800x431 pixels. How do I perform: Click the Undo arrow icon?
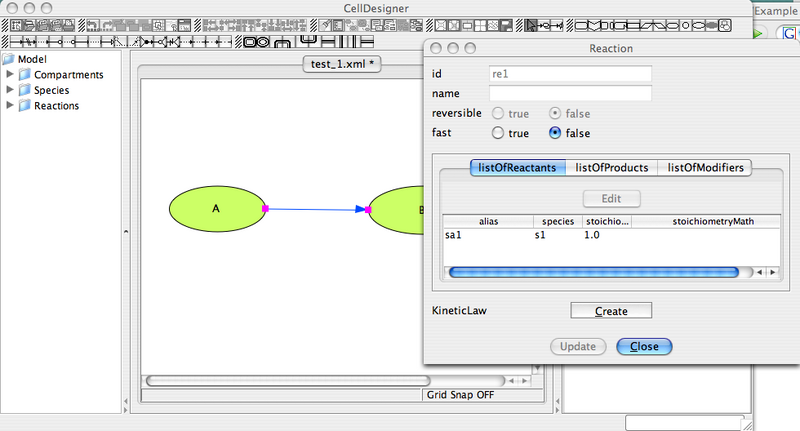click(93, 25)
